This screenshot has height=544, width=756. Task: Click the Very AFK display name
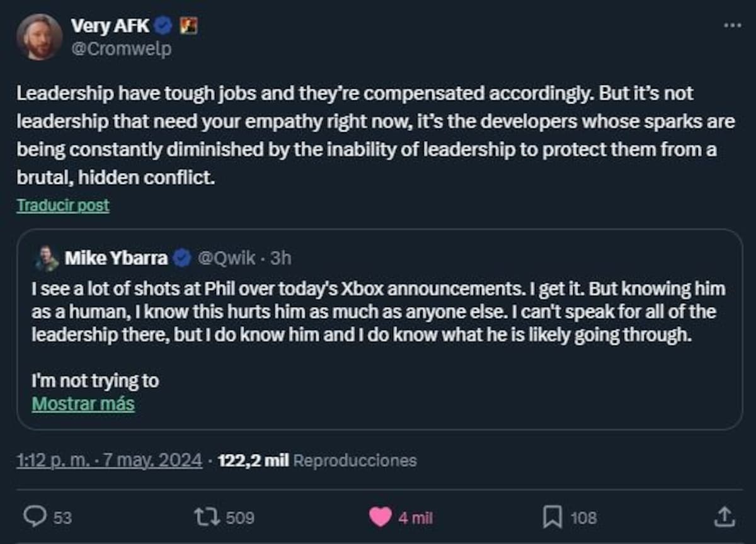click(x=110, y=26)
